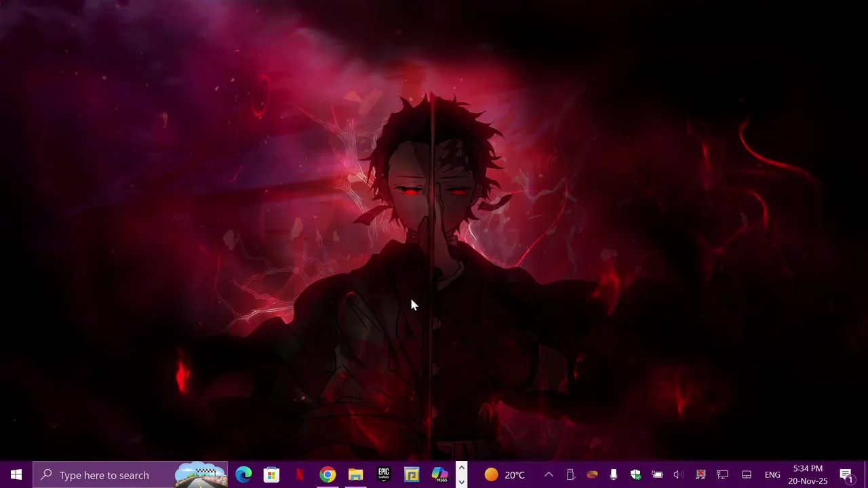Change the ENG input language
This screenshot has width=868, height=488.
pyautogui.click(x=772, y=475)
